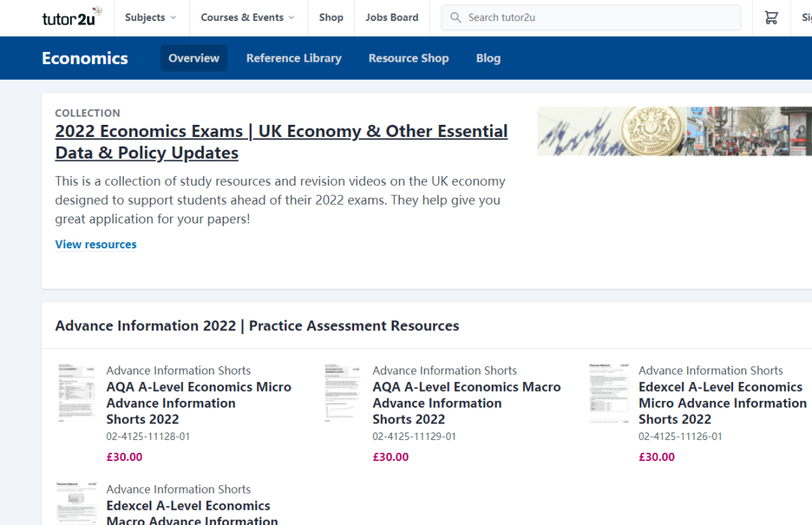Click the Economics section heading

[85, 58]
